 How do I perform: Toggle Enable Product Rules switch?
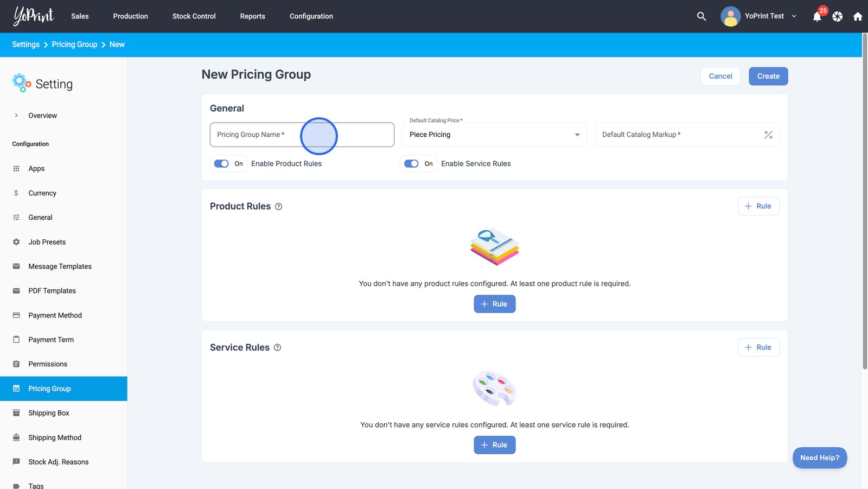pos(221,163)
